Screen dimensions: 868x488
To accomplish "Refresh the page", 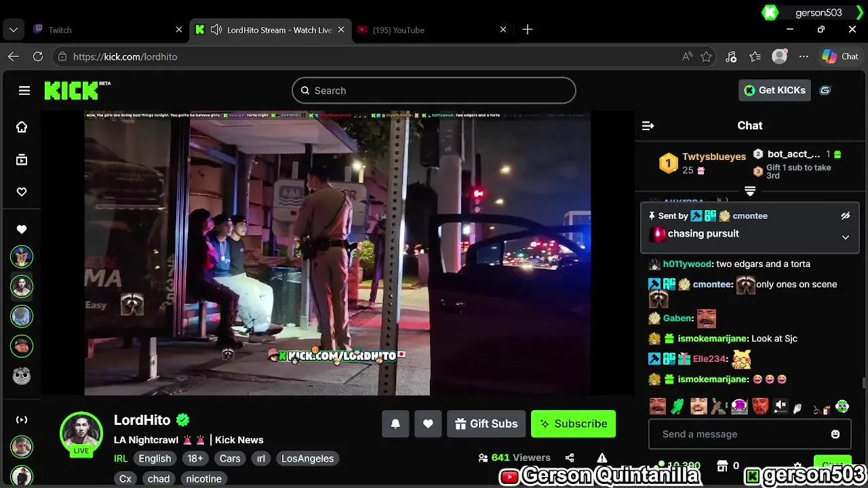I will (x=38, y=57).
